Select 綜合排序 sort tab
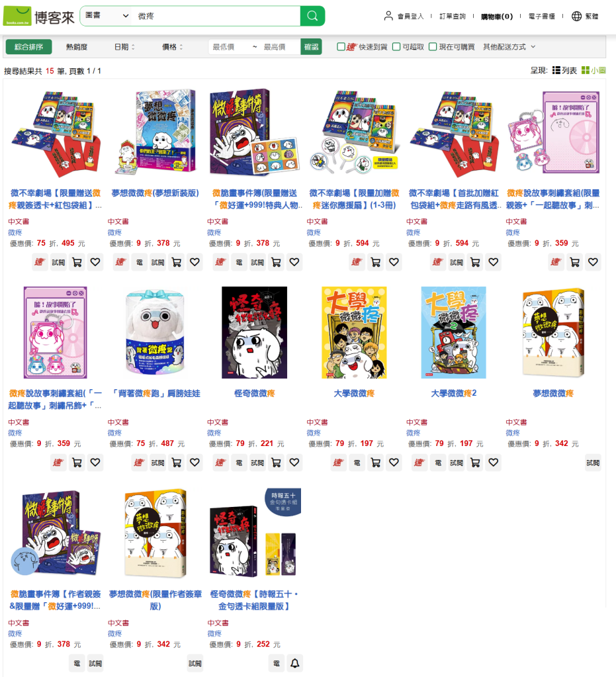Image resolution: width=616 pixels, height=677 pixels. point(29,46)
